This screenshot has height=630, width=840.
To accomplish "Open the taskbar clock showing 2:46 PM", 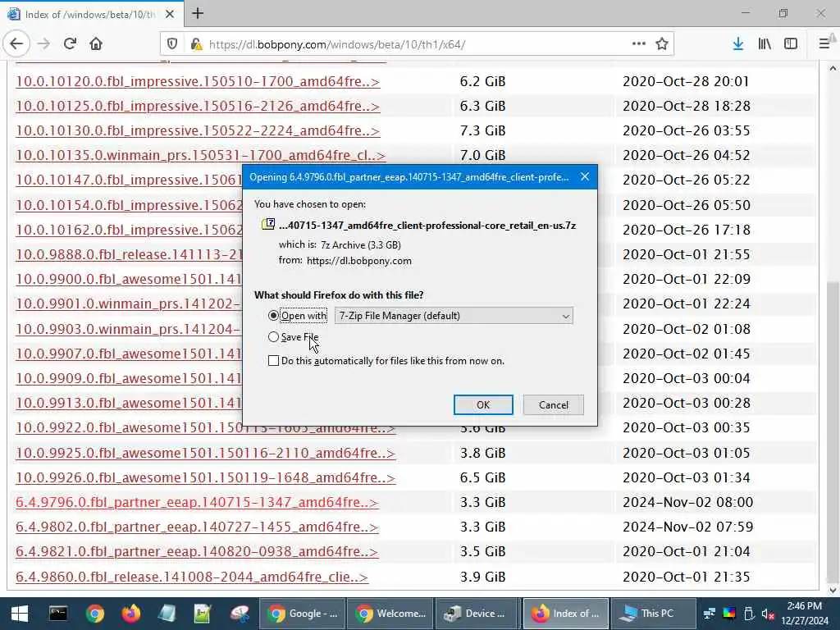I will pos(804,614).
